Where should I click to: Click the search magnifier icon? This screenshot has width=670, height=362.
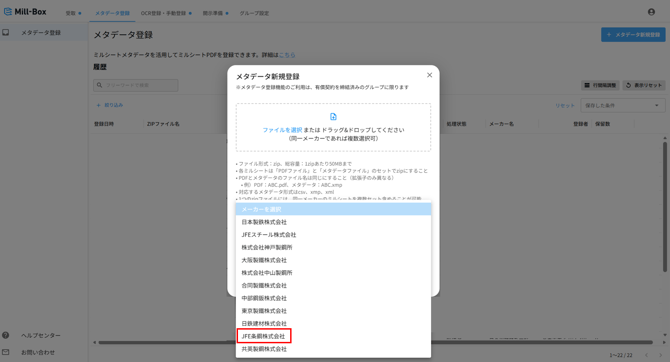[100, 85]
